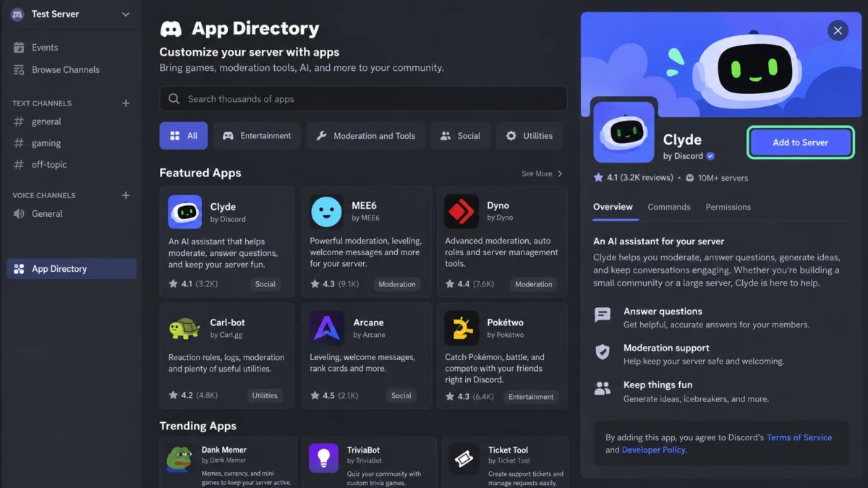The width and height of the screenshot is (868, 488).
Task: Click the 4.1 (3.2K reviews) rating
Action: point(634,178)
